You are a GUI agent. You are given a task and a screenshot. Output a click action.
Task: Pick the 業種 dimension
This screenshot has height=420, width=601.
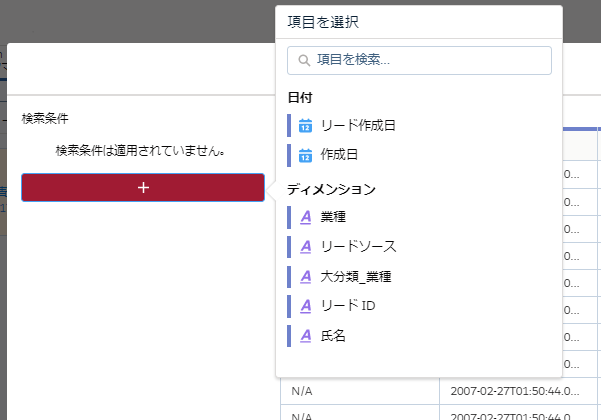coord(333,216)
